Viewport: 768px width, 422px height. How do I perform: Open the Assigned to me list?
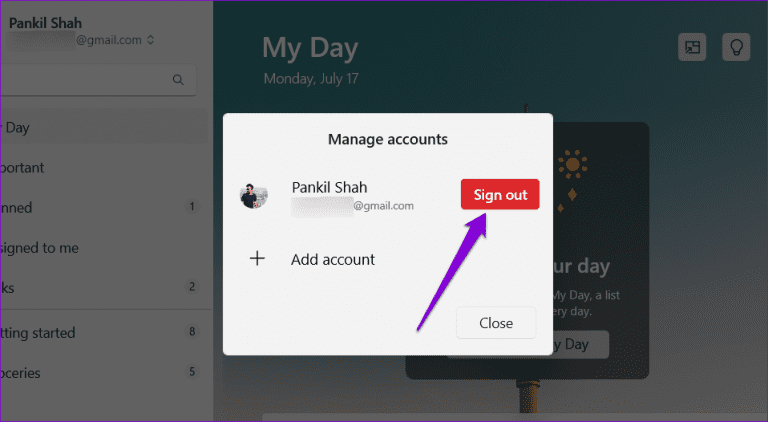[103, 248]
